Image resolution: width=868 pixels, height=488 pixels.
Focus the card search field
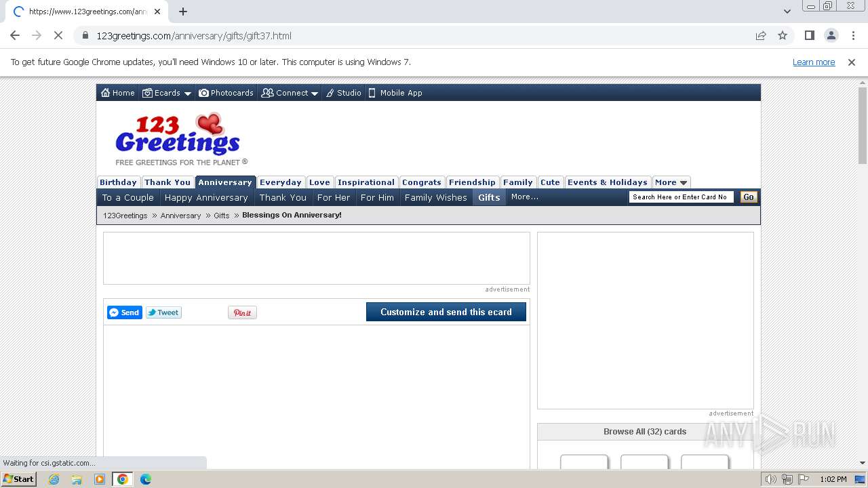click(681, 197)
